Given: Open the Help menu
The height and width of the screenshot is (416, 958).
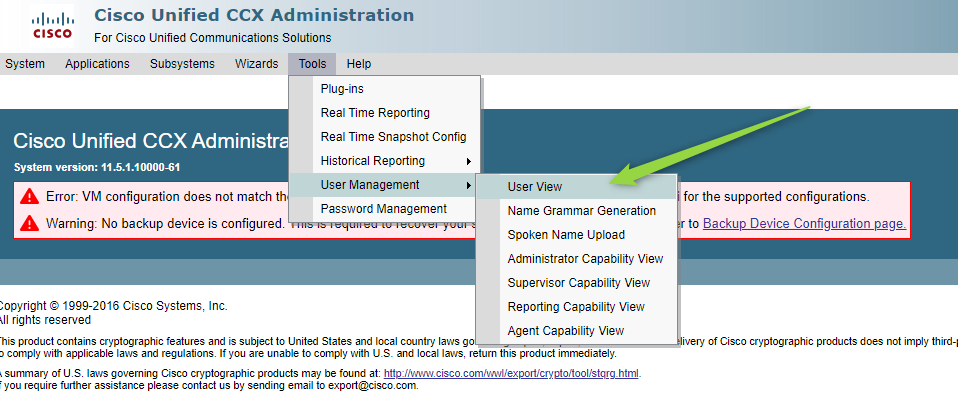Looking at the screenshot, I should [359, 64].
